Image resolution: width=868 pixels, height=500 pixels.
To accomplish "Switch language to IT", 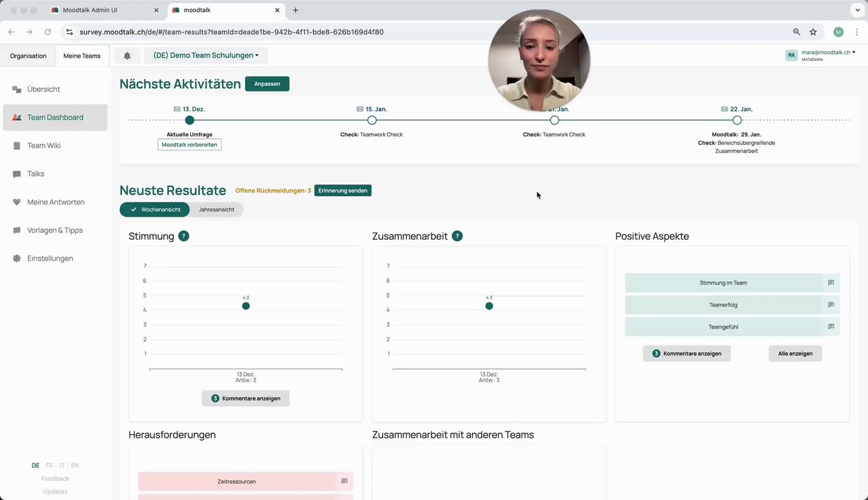I will coord(62,465).
